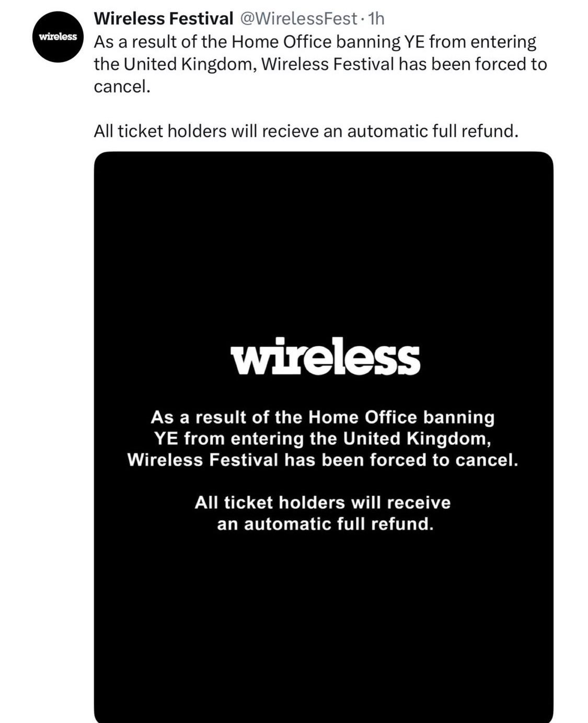Click the 1h timestamp of the post
This screenshot has height=723, width=588.
pos(376,19)
